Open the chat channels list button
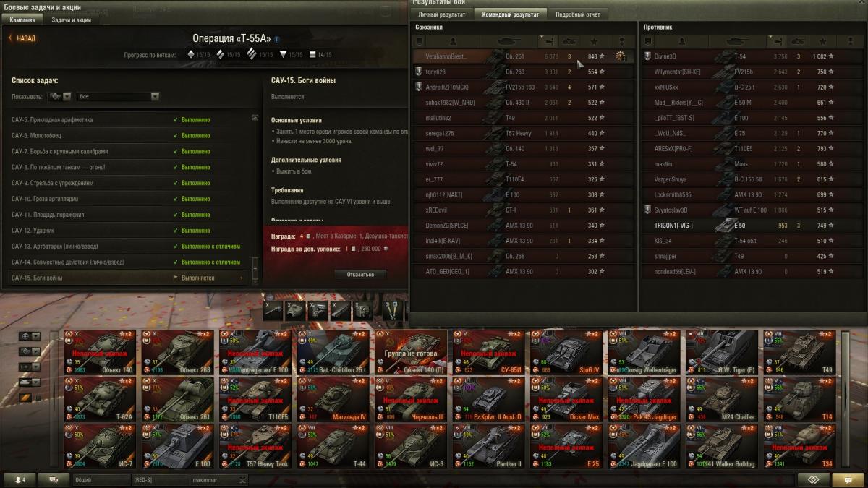 coord(54,479)
